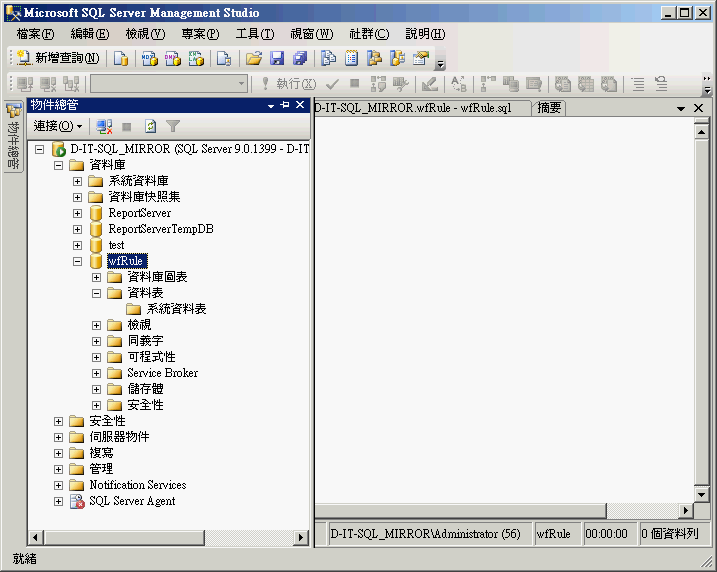The width and height of the screenshot is (717, 572).
Task: Expand the SQL Server Agent node
Action: click(x=59, y=501)
